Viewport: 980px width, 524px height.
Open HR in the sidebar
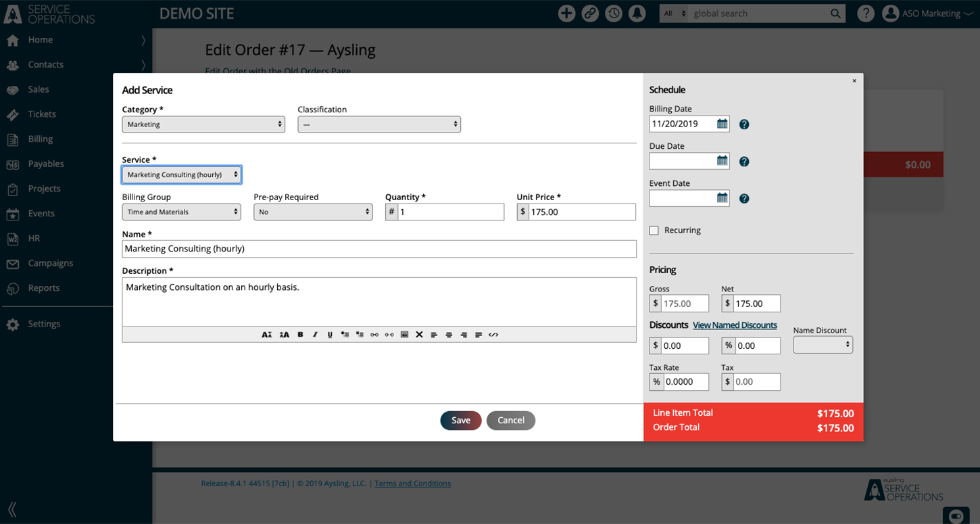point(34,238)
